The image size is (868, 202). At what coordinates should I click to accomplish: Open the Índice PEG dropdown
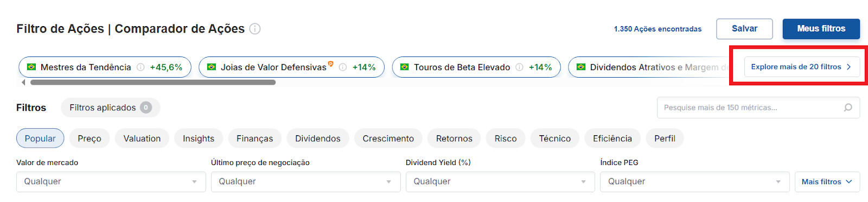pyautogui.click(x=695, y=182)
